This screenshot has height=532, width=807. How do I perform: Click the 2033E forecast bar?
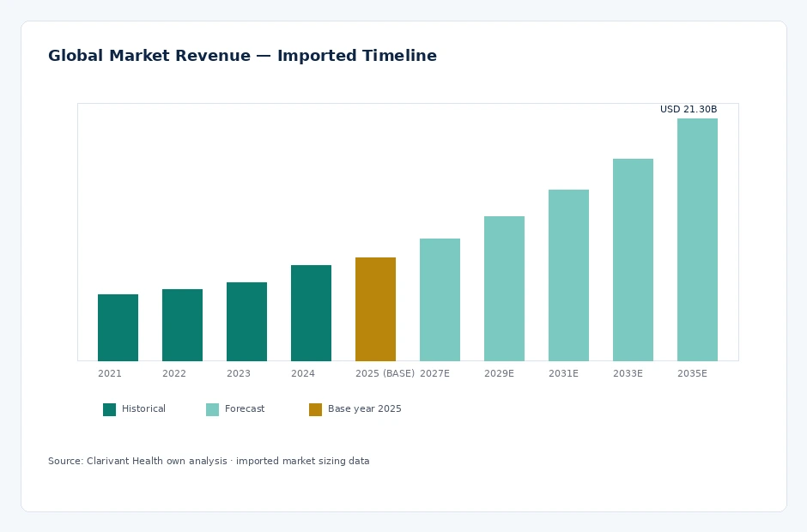633,260
